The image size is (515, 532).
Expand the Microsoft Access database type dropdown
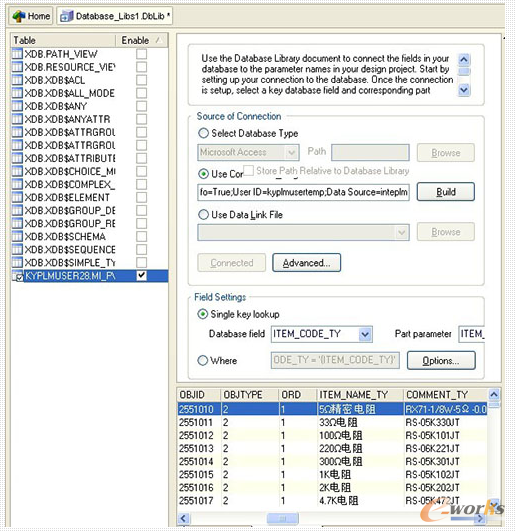pyautogui.click(x=291, y=152)
